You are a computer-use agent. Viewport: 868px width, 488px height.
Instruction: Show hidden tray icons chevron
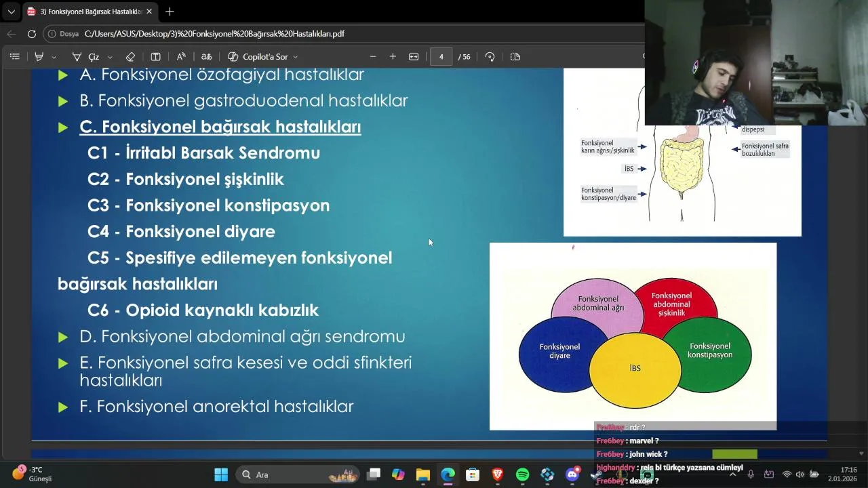(x=732, y=474)
